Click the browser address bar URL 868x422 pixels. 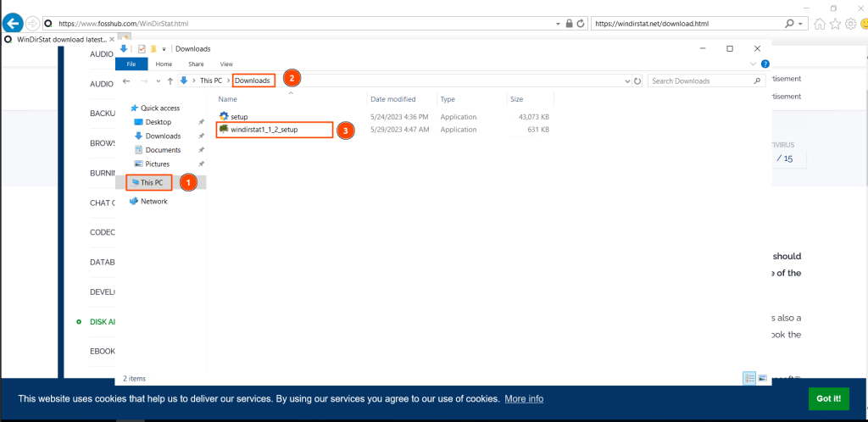point(124,24)
